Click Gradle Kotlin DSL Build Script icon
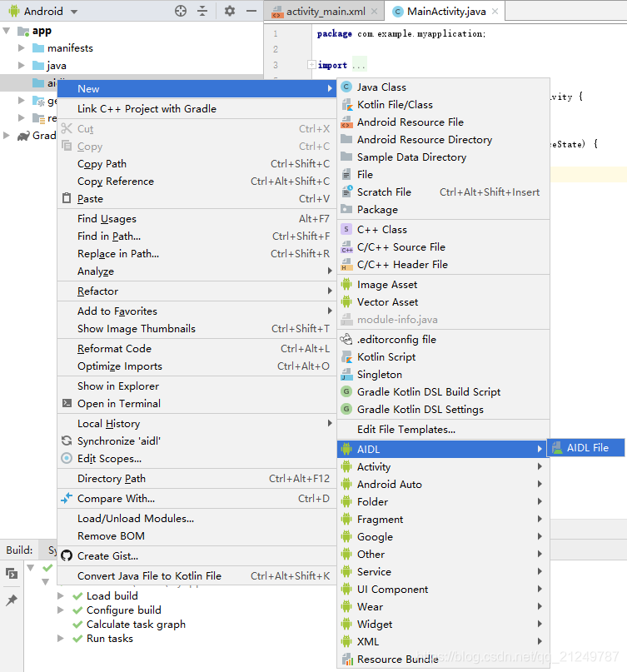This screenshot has width=627, height=672. click(346, 392)
